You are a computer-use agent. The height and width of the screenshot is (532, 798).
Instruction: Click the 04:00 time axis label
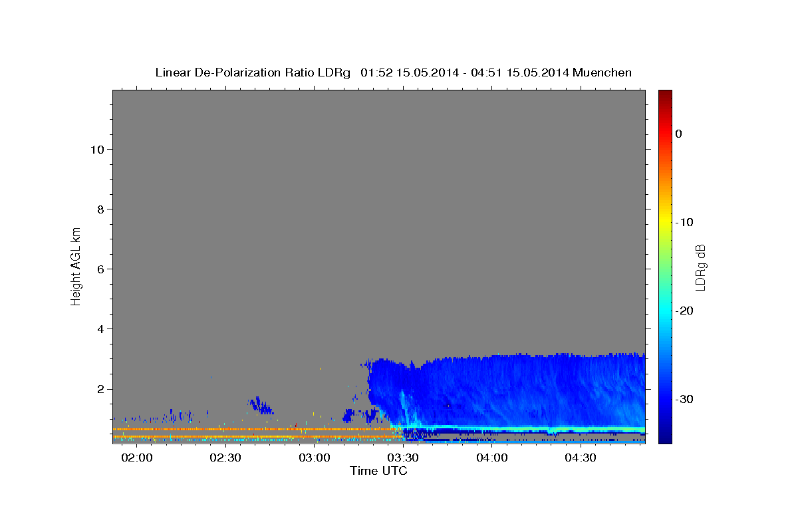pos(491,458)
